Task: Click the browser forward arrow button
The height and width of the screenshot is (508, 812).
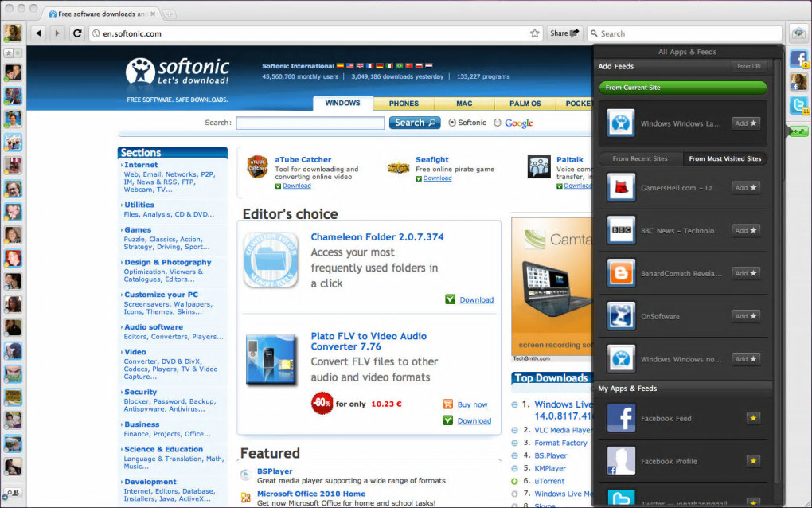Action: [x=57, y=33]
